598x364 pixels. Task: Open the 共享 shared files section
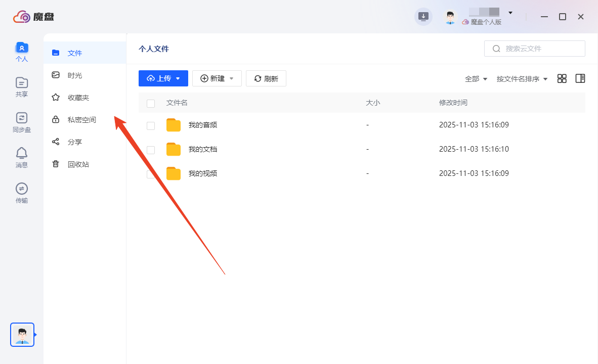(x=22, y=86)
